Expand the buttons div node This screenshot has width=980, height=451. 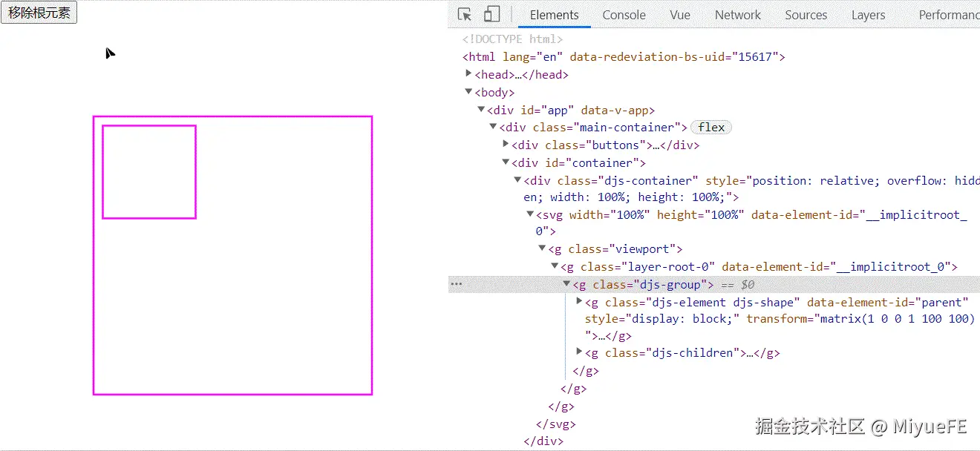click(x=506, y=145)
